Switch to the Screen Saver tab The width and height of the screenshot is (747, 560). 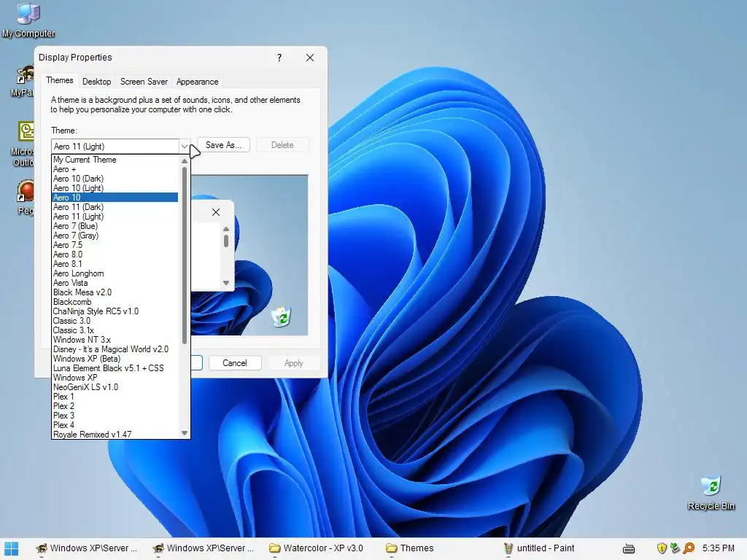pos(144,82)
